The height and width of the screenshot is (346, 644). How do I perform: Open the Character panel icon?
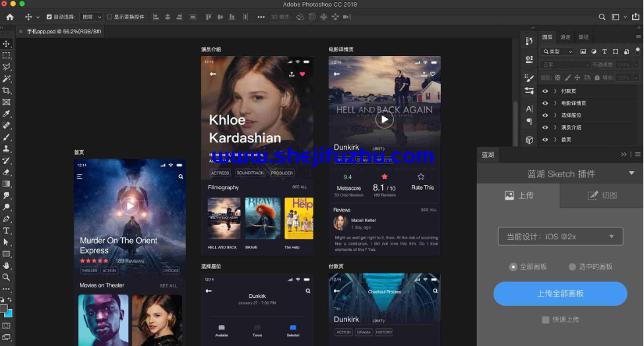[529, 109]
